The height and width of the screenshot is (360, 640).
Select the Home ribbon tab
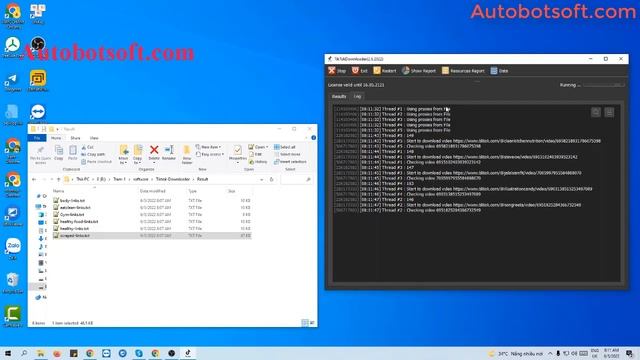[x=56, y=138]
